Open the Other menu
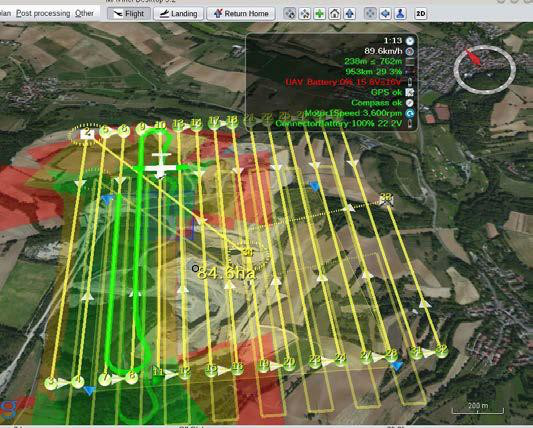 (x=84, y=14)
